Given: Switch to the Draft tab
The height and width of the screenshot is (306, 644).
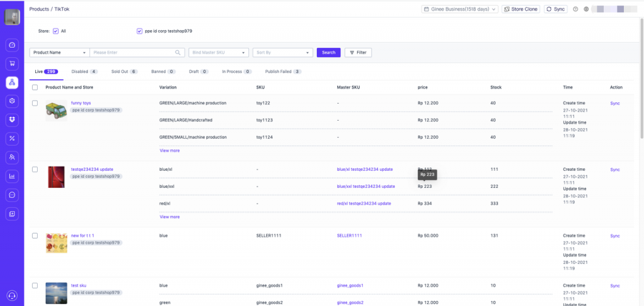Looking at the screenshot, I should tap(199, 72).
